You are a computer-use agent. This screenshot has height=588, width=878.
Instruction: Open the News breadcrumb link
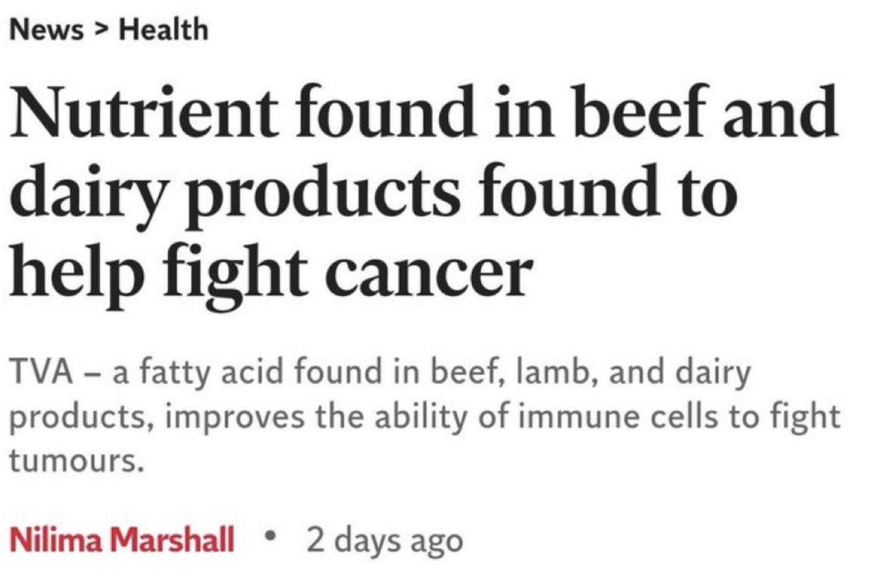[46, 30]
